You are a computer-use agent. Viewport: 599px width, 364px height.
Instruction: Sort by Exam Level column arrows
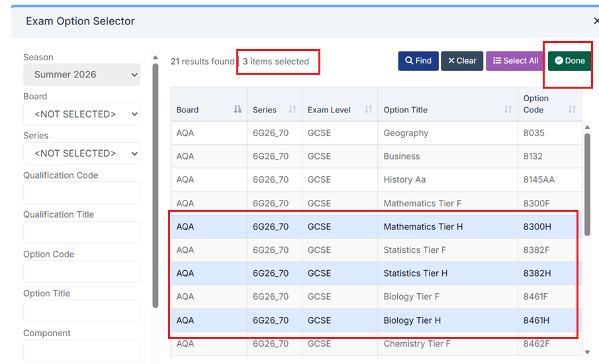click(368, 110)
